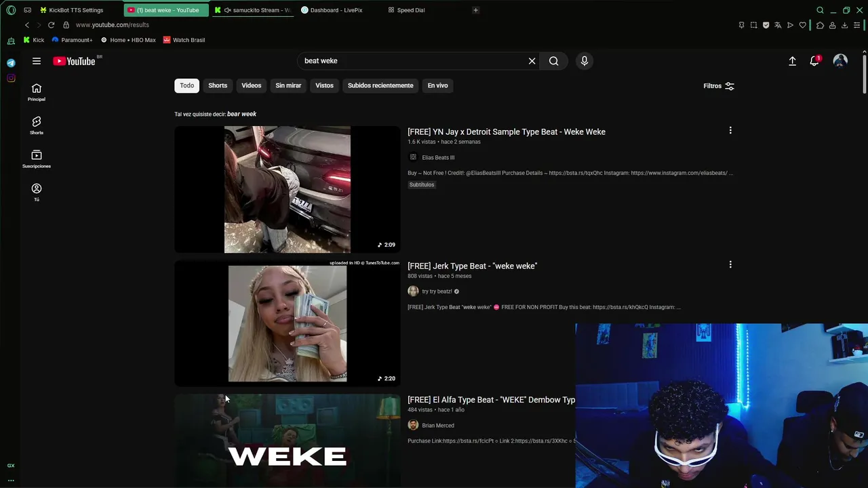Open the pinboards pin icon in address bar

741,25
